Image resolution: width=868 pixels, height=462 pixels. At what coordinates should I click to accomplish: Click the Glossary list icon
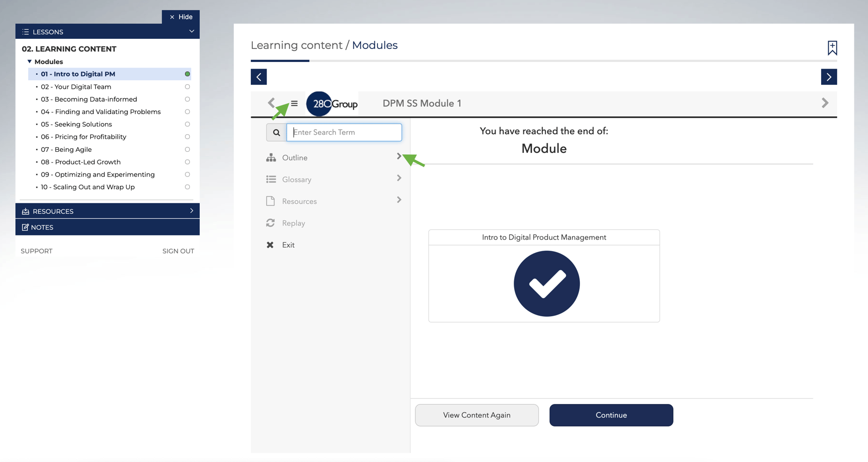(x=271, y=180)
